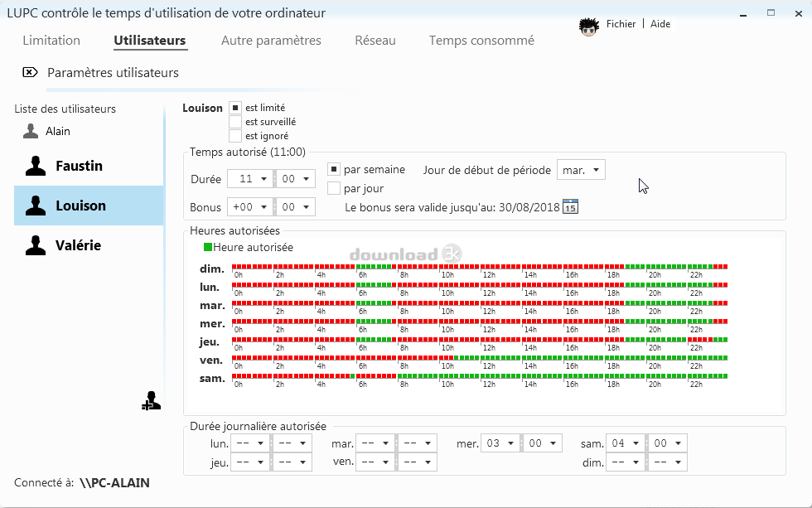Open mar. daily minutes dropdown
This screenshot has width=812, height=508.
pyautogui.click(x=418, y=443)
